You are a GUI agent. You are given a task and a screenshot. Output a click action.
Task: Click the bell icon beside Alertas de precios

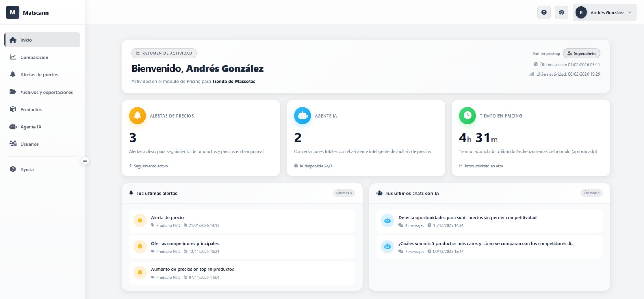13,74
